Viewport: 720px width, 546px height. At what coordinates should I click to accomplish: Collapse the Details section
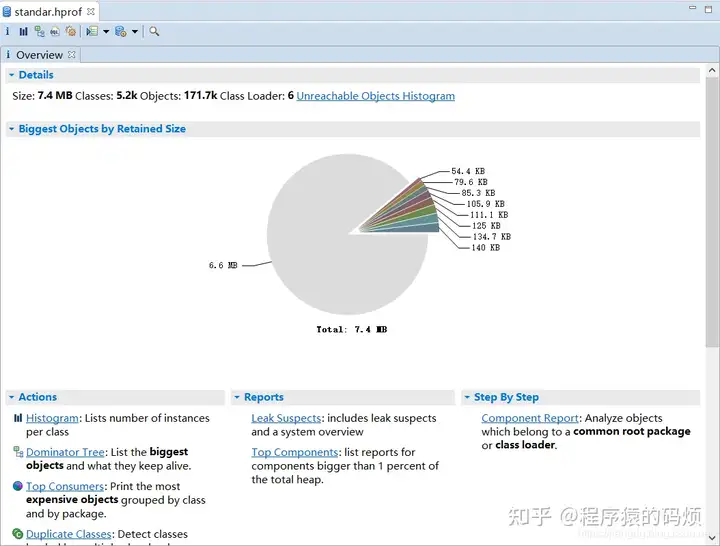[x=11, y=75]
